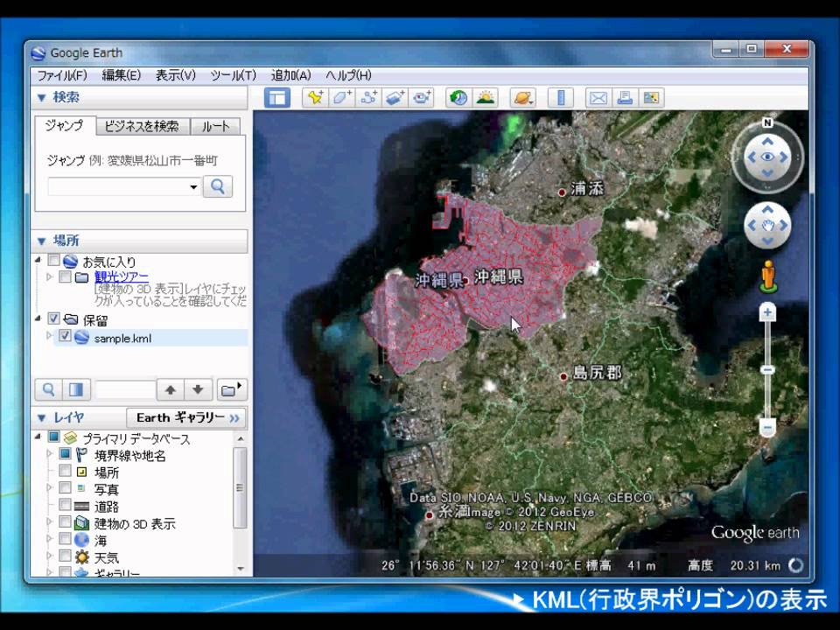Enable the 天気 layer checkbox
This screenshot has height=630, width=840.
[x=65, y=556]
